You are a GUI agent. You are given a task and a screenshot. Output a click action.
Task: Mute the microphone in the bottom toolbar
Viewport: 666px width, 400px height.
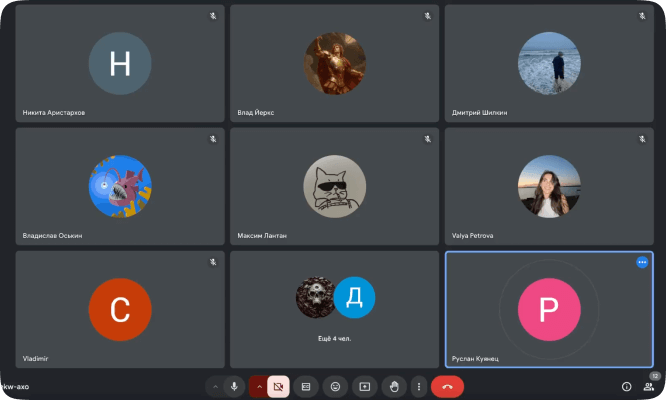pos(235,386)
